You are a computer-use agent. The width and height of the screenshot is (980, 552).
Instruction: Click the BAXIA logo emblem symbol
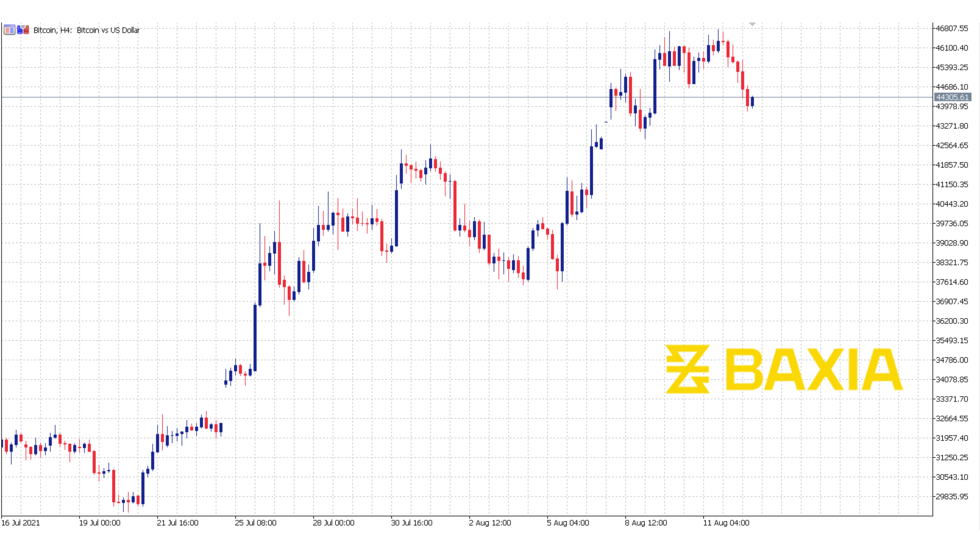(x=687, y=369)
